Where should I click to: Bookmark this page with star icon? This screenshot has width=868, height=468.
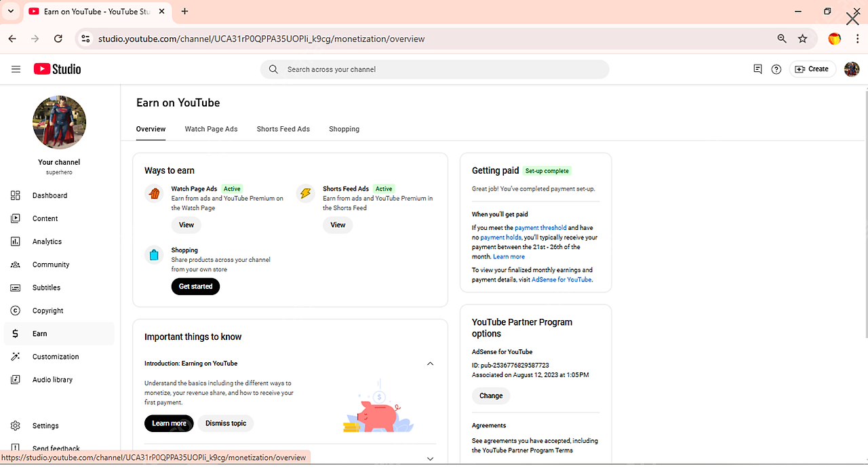pyautogui.click(x=803, y=39)
